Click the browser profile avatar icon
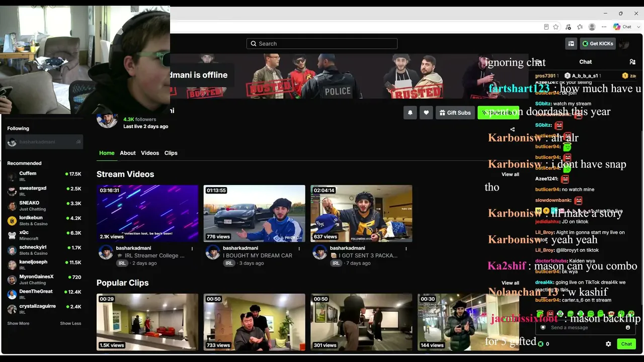The width and height of the screenshot is (644, 362). tap(592, 27)
